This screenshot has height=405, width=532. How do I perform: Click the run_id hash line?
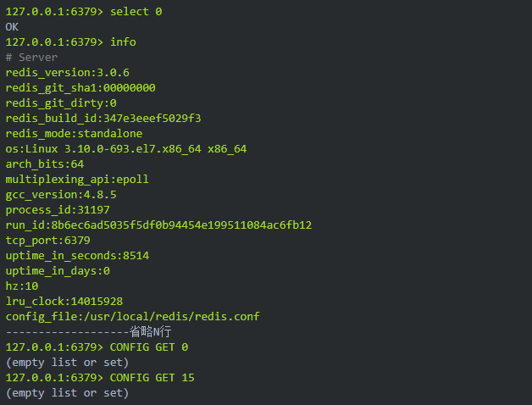[158, 225]
